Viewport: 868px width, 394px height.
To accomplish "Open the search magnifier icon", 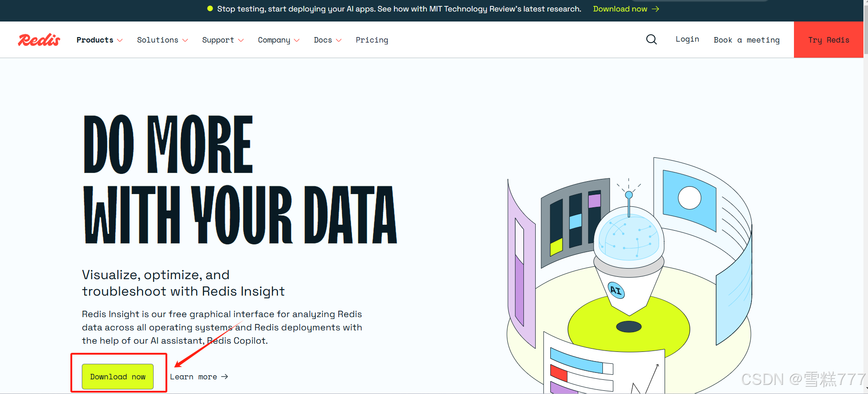I will (651, 40).
